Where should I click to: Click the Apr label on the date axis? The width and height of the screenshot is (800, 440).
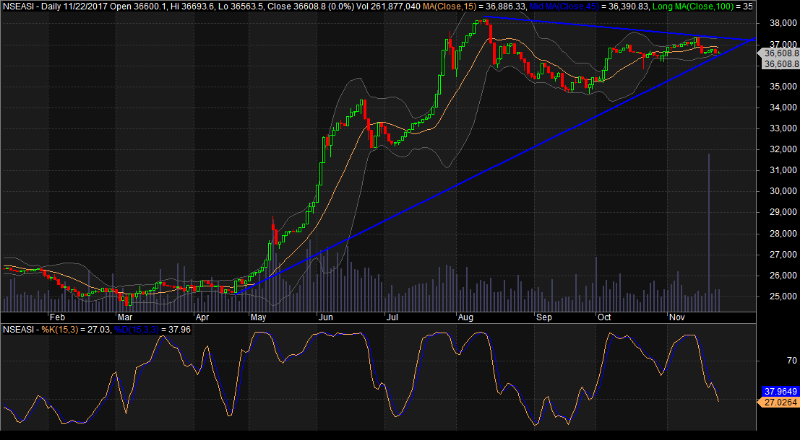[202, 317]
